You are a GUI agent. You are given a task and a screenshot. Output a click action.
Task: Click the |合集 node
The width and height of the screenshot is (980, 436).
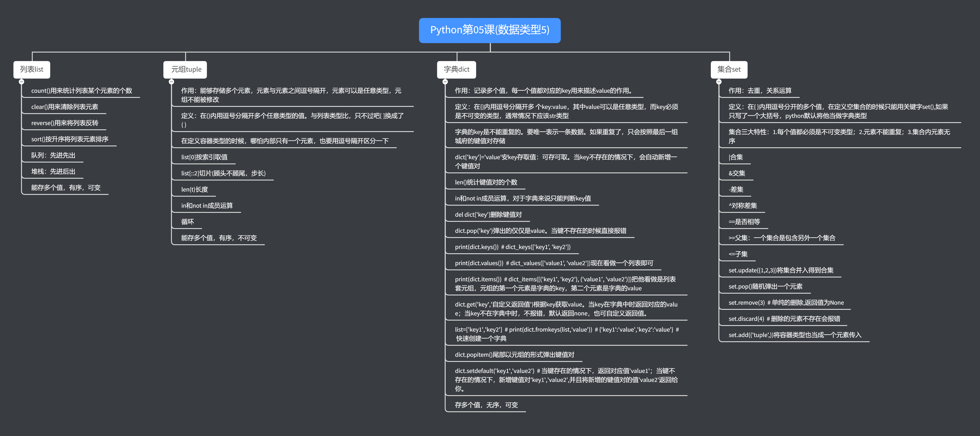[x=735, y=157]
